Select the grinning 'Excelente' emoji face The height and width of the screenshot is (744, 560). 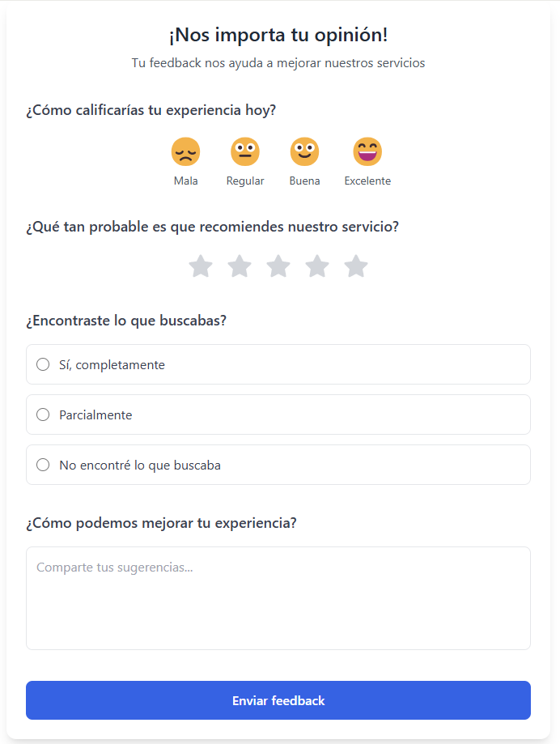click(367, 151)
